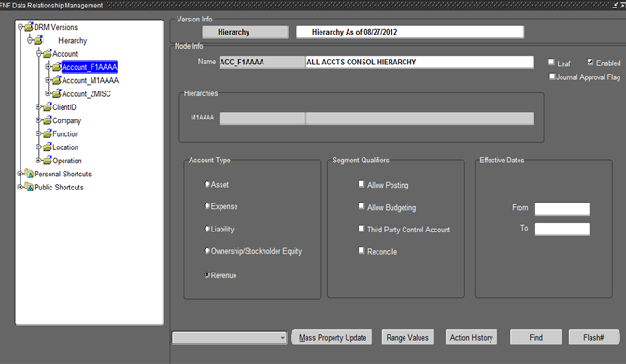
Task: Click the M1AAAA hierarchy code field
Action: [262, 119]
